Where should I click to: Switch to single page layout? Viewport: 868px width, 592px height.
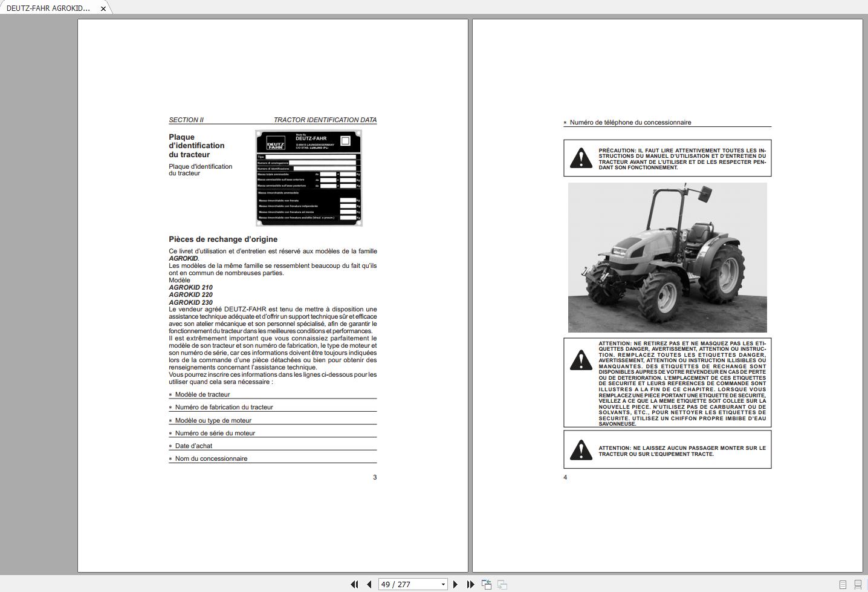[x=843, y=585]
